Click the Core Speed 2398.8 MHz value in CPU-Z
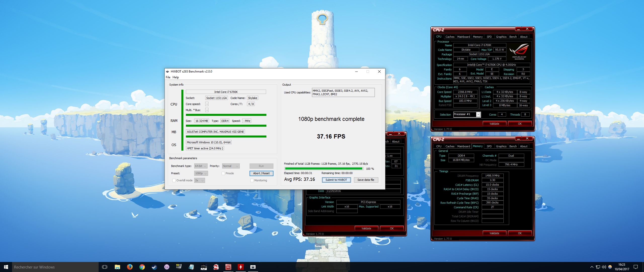The image size is (644, 272). 465,92
